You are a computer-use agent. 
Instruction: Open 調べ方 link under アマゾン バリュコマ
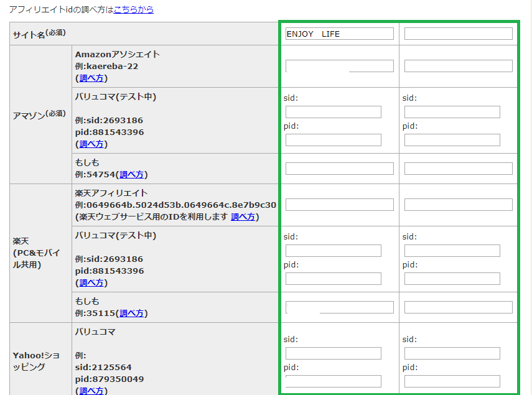[91, 144]
